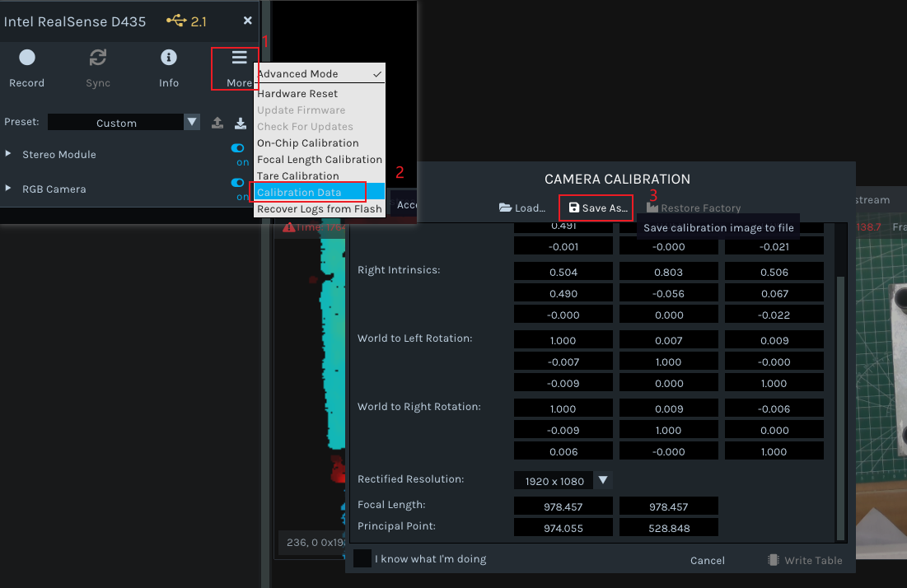Click the Save calibration image tooltip
907x588 pixels.
[x=718, y=227]
